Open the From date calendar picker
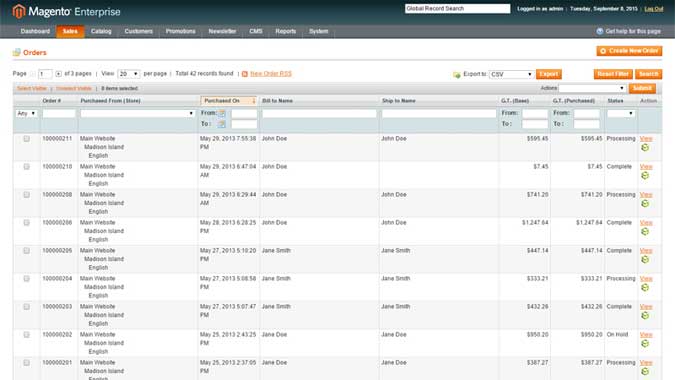Viewport: 675px width, 380px height. tap(222, 113)
